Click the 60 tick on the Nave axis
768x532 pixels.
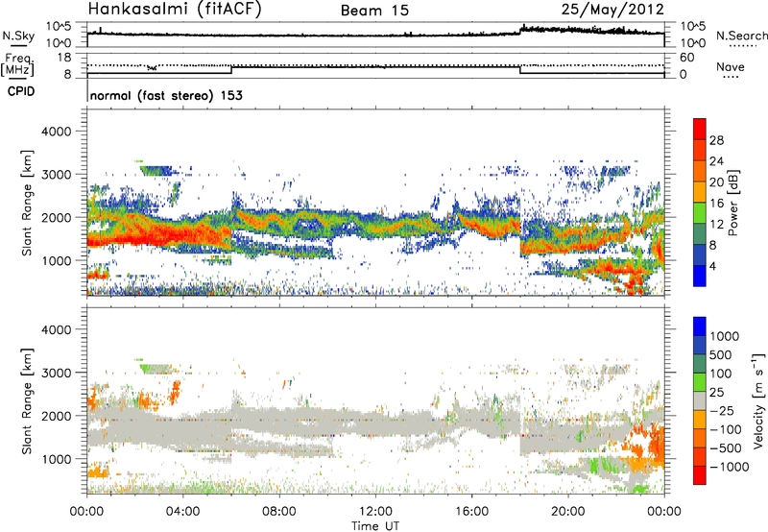[687, 58]
